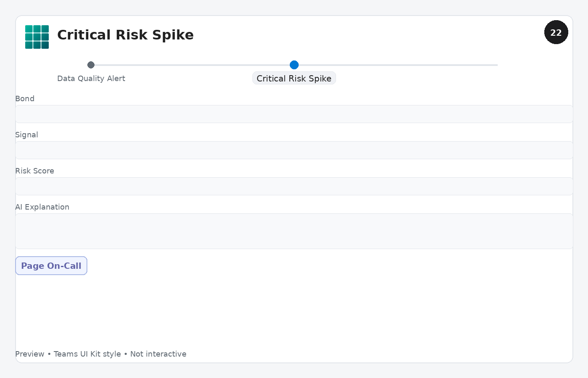
Task: Click the Risk Score field label
Action: tap(34, 171)
